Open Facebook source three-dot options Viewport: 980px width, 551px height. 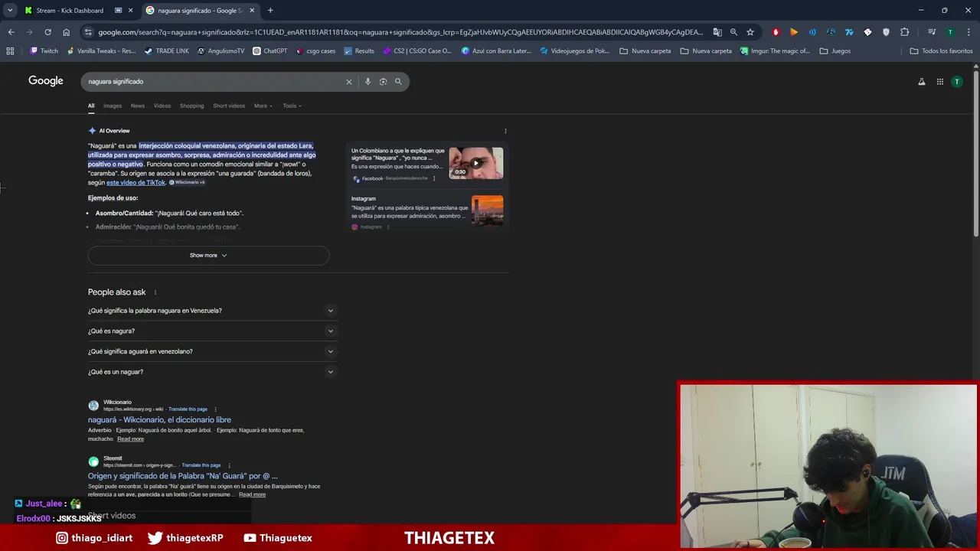pos(434,178)
